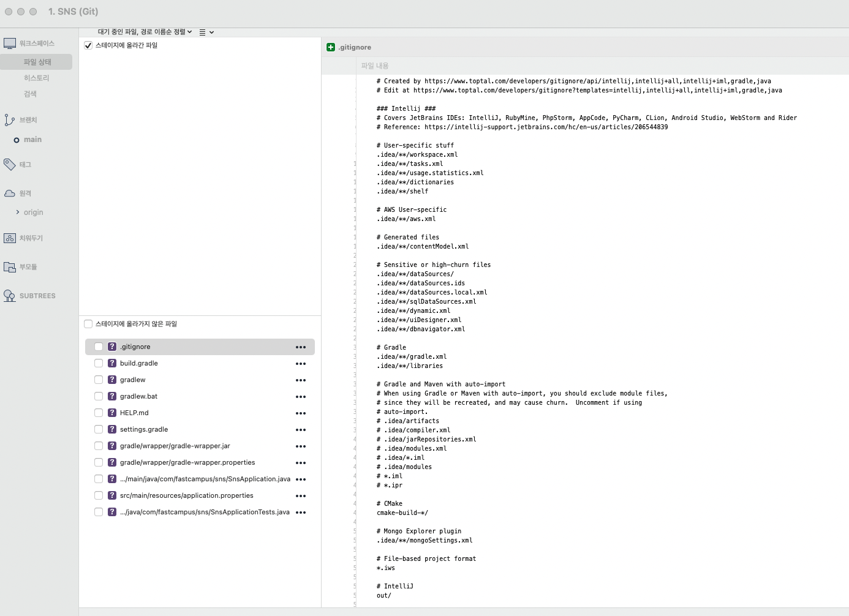Check the gradle-wrapper.properties file checkbox

(x=99, y=462)
